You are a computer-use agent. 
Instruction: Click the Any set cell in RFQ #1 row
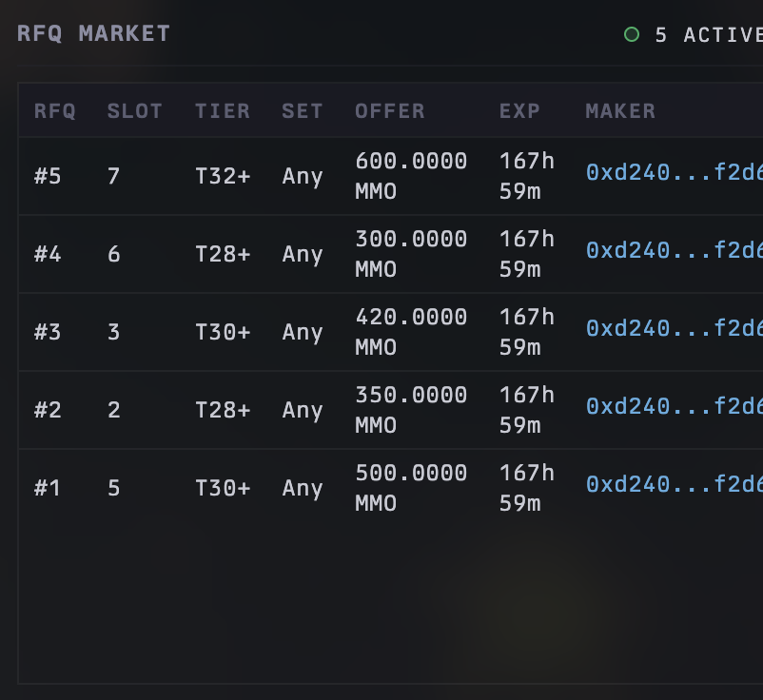coord(303,489)
